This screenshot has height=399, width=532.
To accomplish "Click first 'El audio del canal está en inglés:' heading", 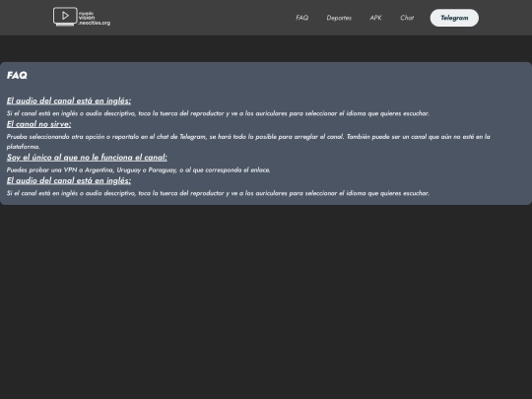I will (x=69, y=100).
